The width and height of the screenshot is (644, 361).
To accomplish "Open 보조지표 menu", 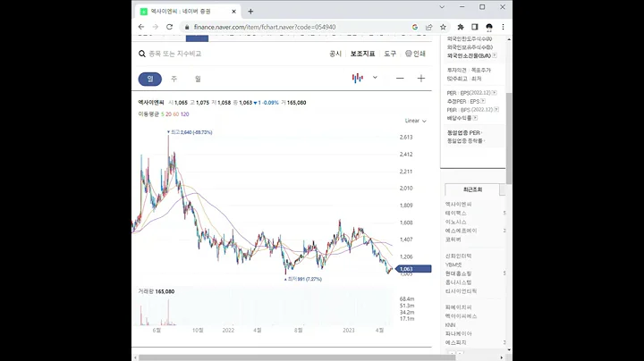I will (x=362, y=54).
